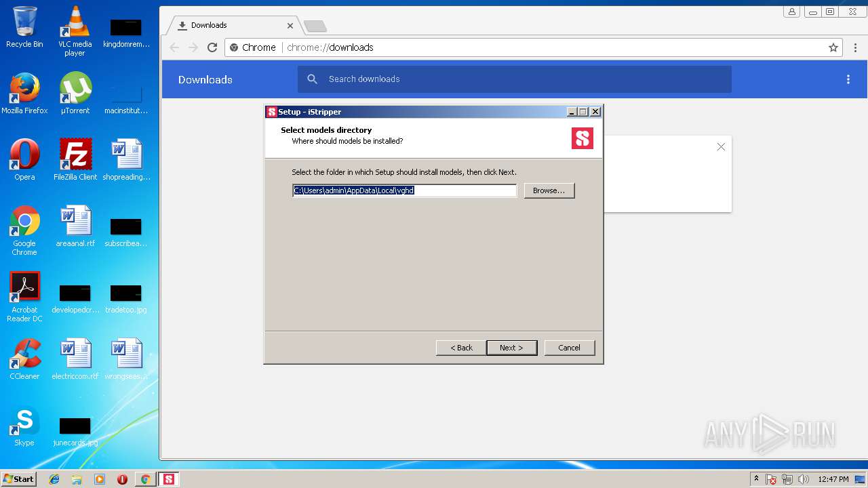Open a new Chrome tab
This screenshot has height=488, width=868.
pyautogui.click(x=315, y=26)
